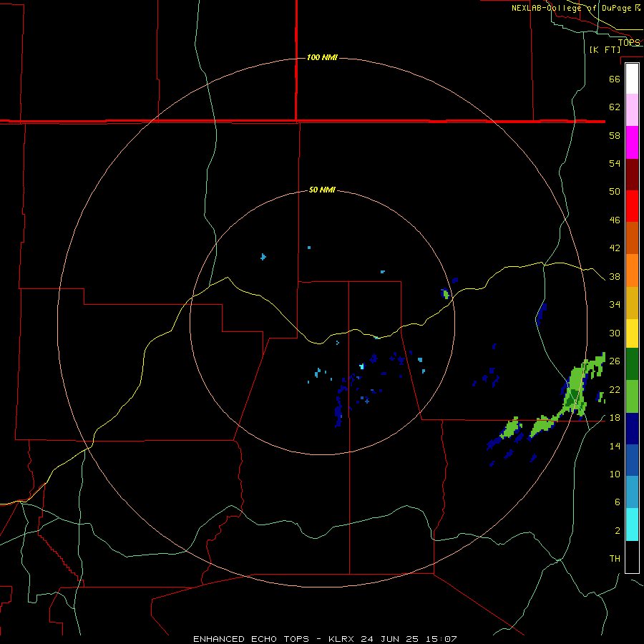Select the white legend swatch at top
This screenshot has height=644, width=644.
(x=632, y=79)
